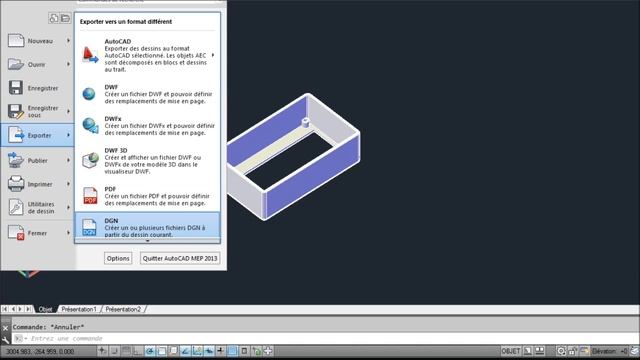Click the coordinates readout in status bar

pyautogui.click(x=40, y=351)
